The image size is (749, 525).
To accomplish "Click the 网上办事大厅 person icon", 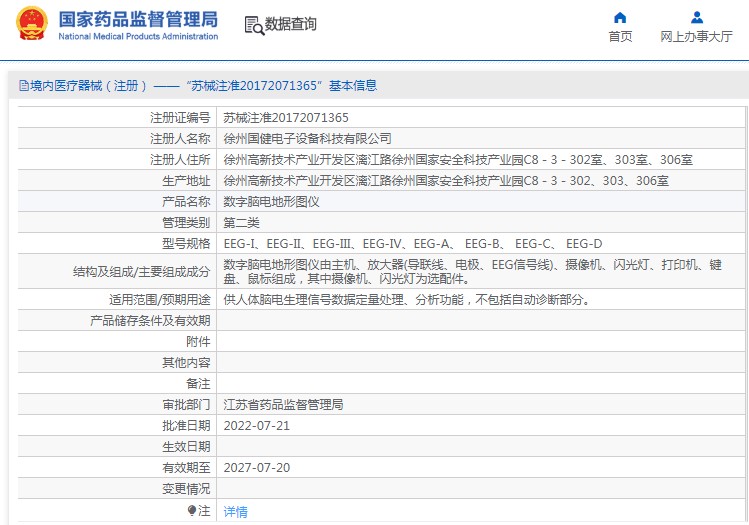I will [696, 18].
